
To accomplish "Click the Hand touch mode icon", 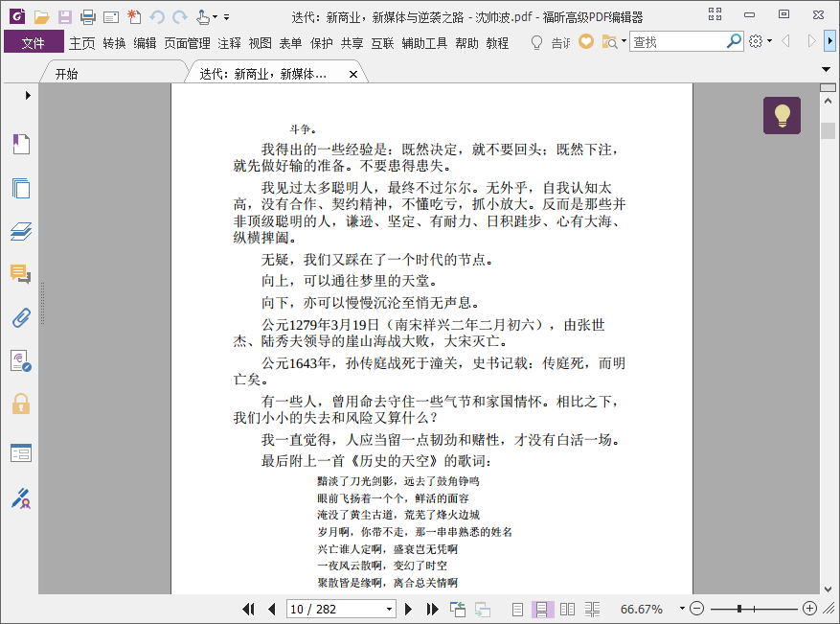I will click(x=202, y=17).
